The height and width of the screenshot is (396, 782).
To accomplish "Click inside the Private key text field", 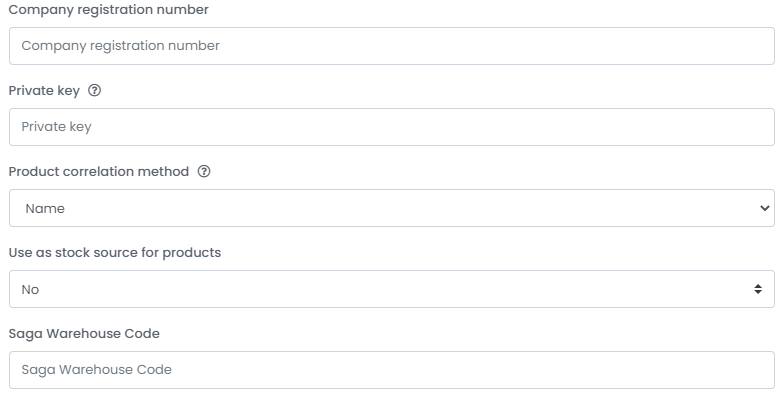I will [x=391, y=127].
